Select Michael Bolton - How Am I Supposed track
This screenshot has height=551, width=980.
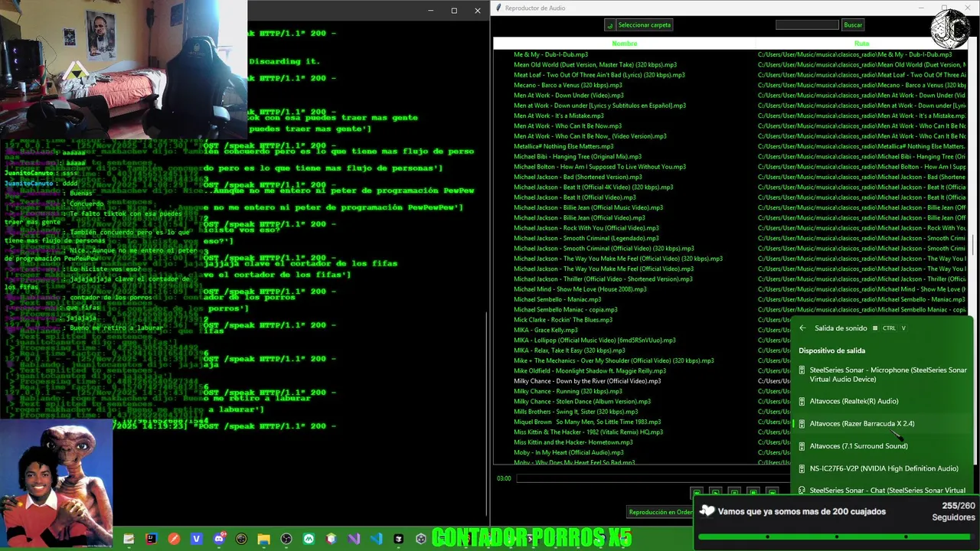(599, 167)
